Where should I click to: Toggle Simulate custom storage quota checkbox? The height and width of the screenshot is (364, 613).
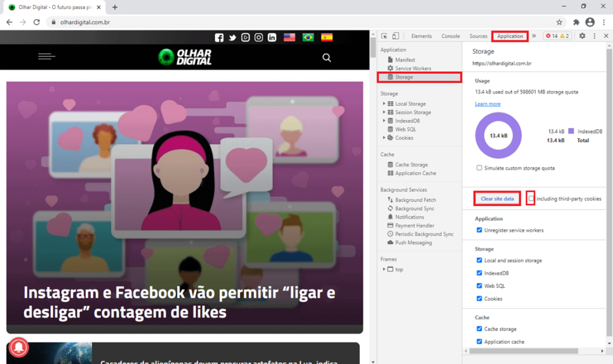pyautogui.click(x=479, y=168)
